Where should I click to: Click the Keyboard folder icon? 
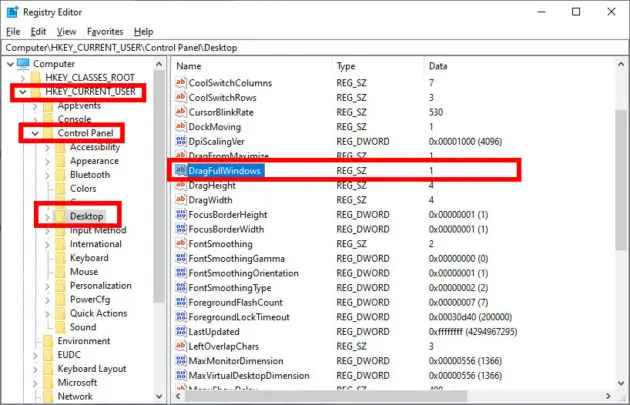tap(60, 258)
